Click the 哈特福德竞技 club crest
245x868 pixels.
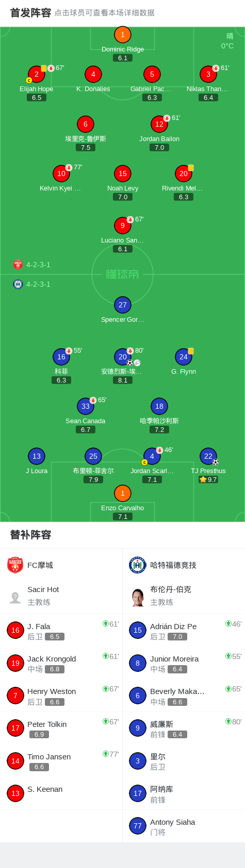click(138, 565)
